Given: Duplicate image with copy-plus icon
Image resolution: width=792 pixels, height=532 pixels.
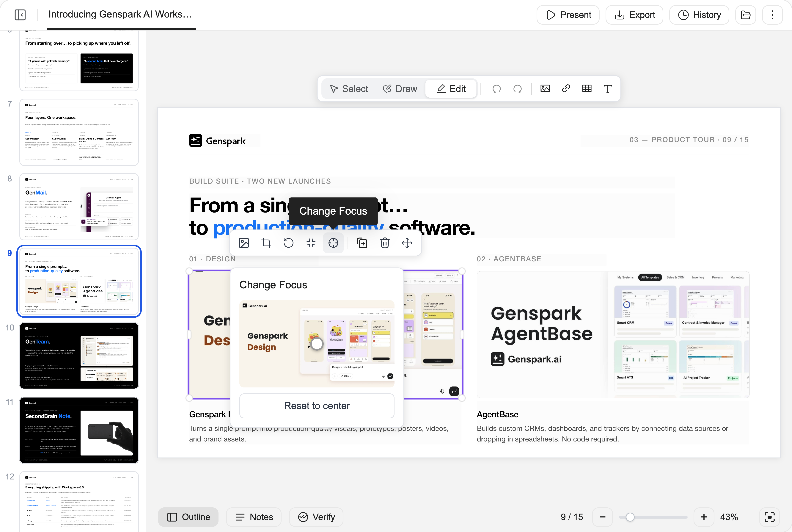Looking at the screenshot, I should coord(362,243).
